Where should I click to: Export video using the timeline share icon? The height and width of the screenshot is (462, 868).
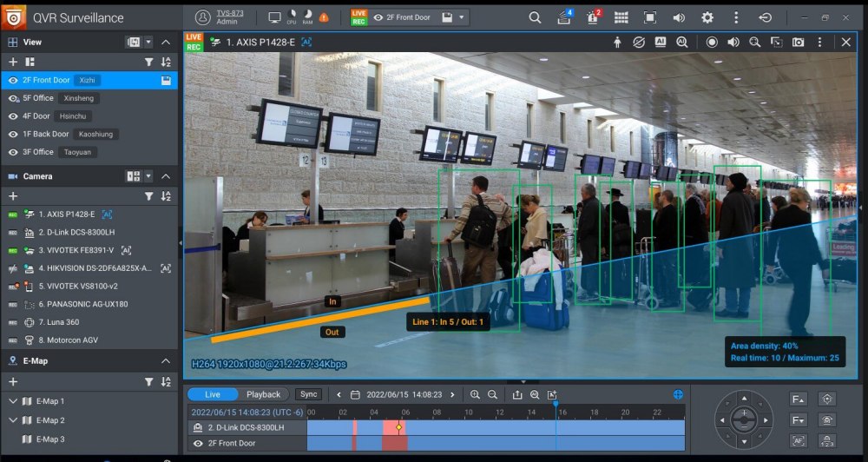pyautogui.click(x=518, y=394)
